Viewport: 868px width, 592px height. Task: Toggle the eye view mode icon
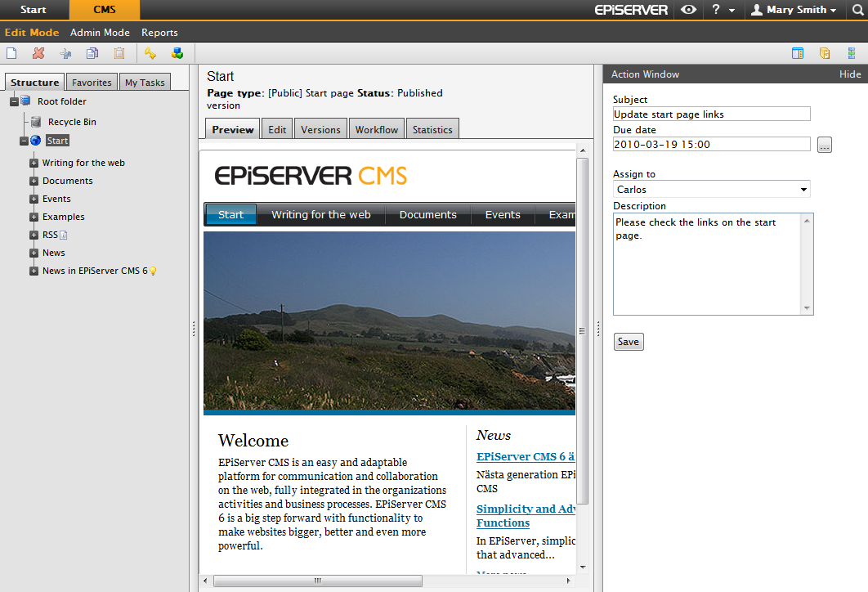pyautogui.click(x=689, y=10)
